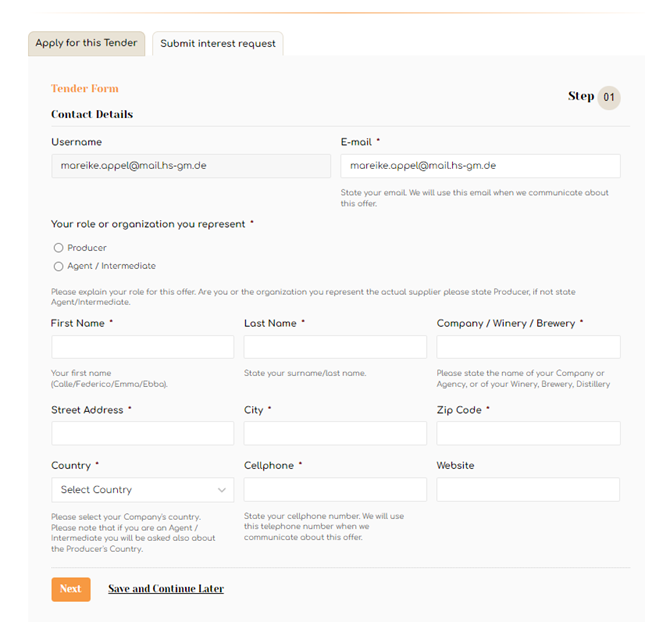Focus the Website input field
Screen dimensions: 645x622
coord(528,489)
